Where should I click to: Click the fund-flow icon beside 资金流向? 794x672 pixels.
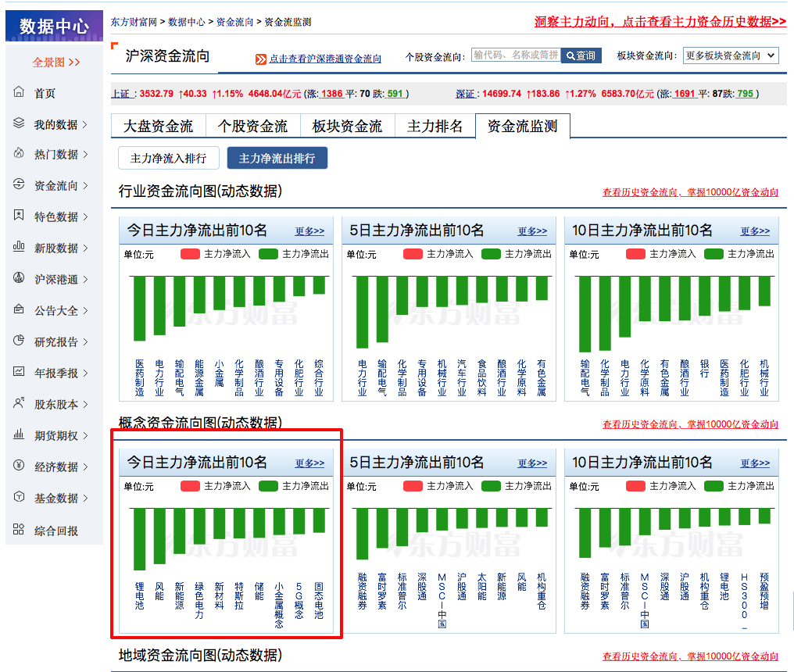pos(19,184)
